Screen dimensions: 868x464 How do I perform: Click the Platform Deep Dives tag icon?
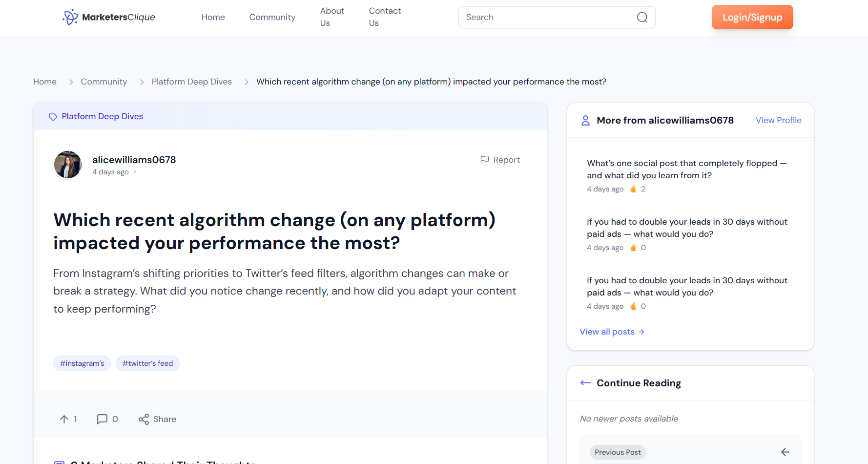(53, 117)
